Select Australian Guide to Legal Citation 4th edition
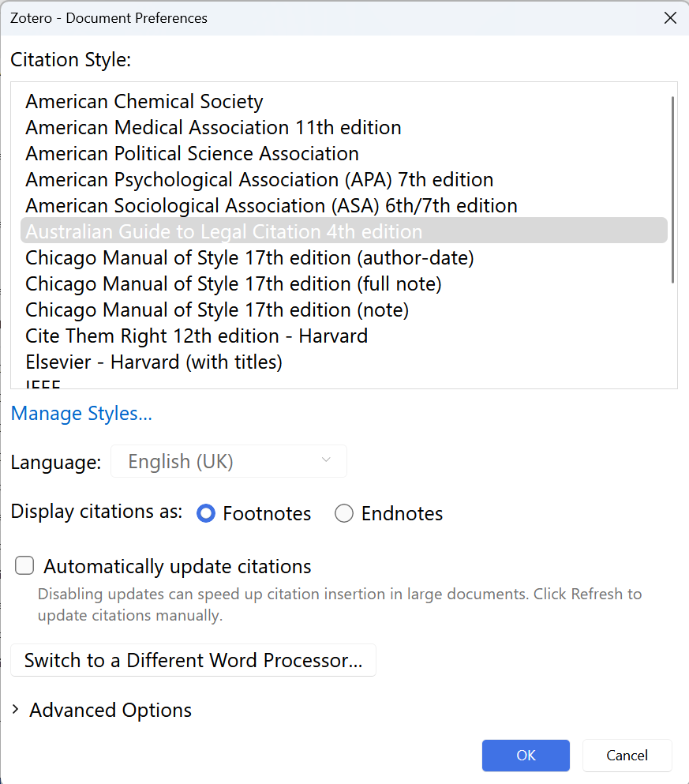 344,231
